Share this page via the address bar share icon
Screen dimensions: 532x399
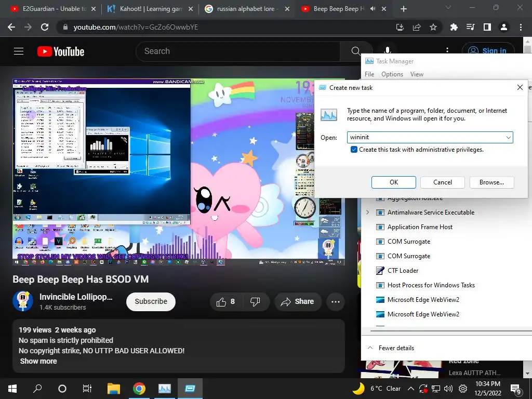coord(417,27)
